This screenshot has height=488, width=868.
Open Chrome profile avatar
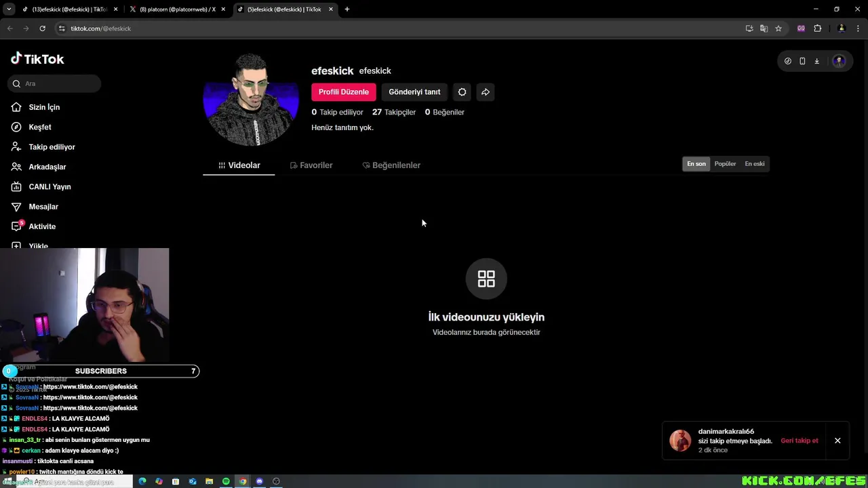(x=842, y=28)
